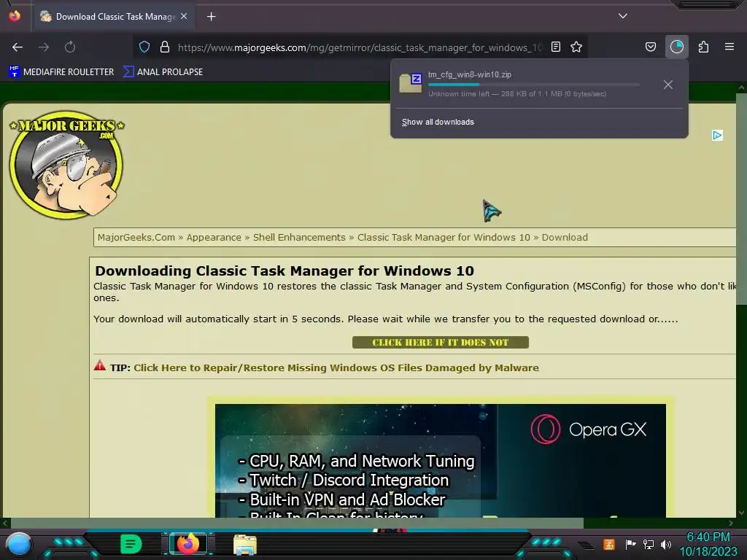
Task: Toggle the downloads panel button
Action: tap(677, 47)
